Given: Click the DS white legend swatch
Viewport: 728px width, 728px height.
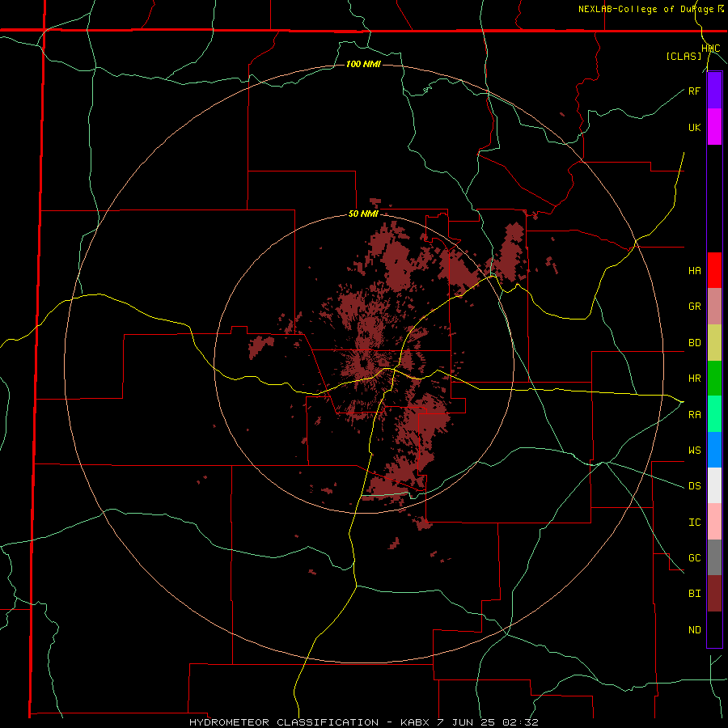Looking at the screenshot, I should point(714,485).
